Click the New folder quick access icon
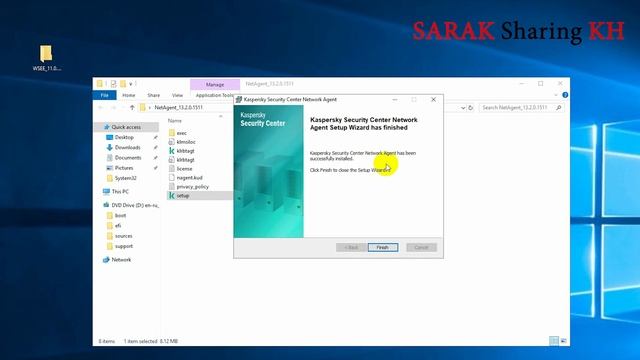 123,84
